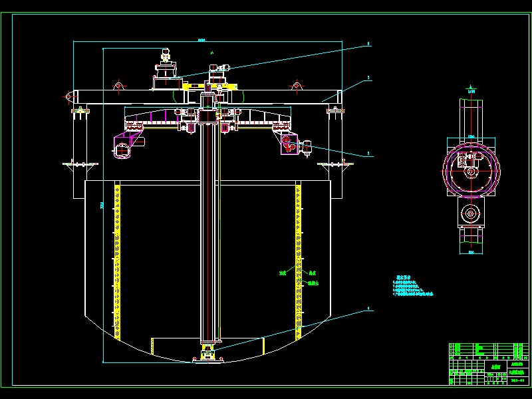The width and height of the screenshot is (532, 399).
Task: Click the left lifting lug on the beam
Action: click(118, 86)
